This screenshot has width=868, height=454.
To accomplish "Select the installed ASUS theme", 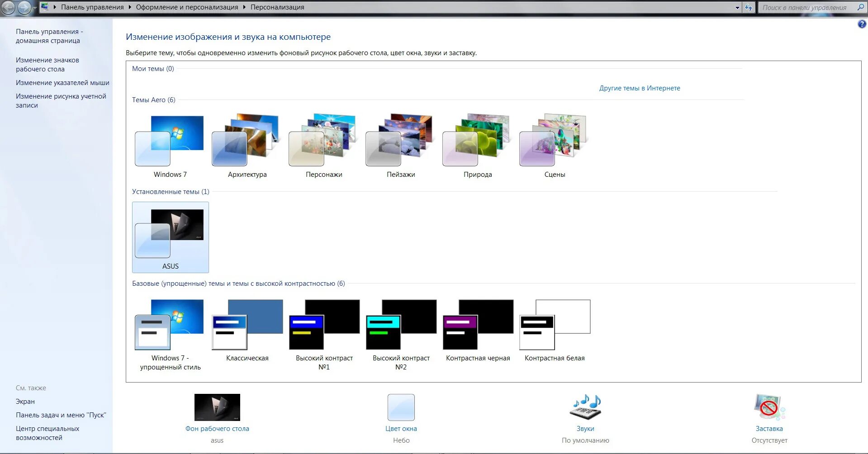I will pos(171,237).
